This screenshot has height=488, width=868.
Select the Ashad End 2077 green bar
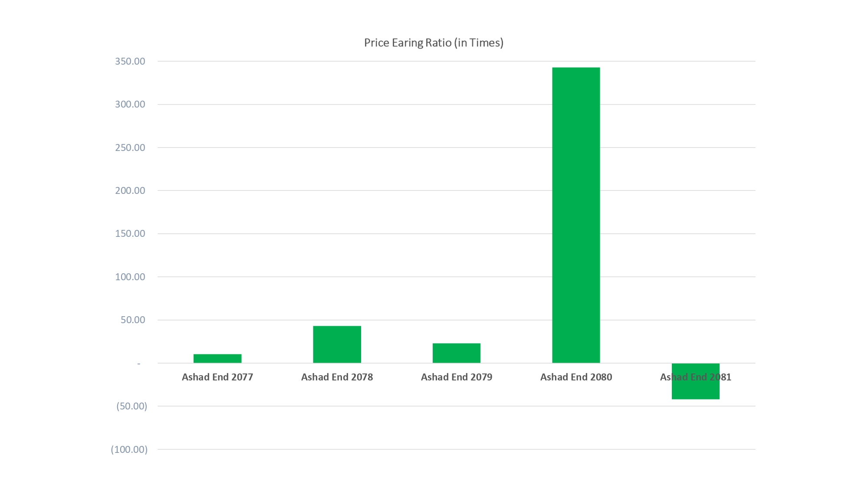[x=217, y=359]
